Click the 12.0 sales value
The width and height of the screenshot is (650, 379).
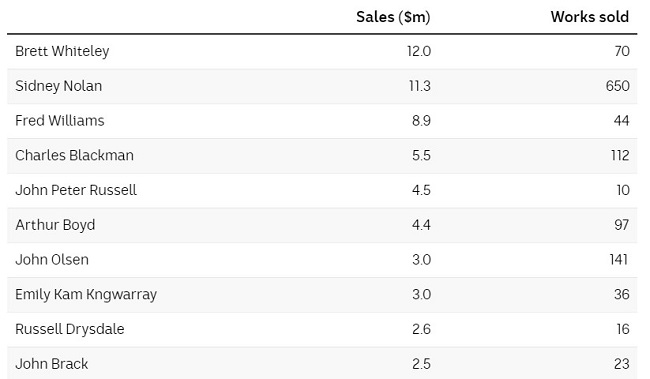point(419,51)
